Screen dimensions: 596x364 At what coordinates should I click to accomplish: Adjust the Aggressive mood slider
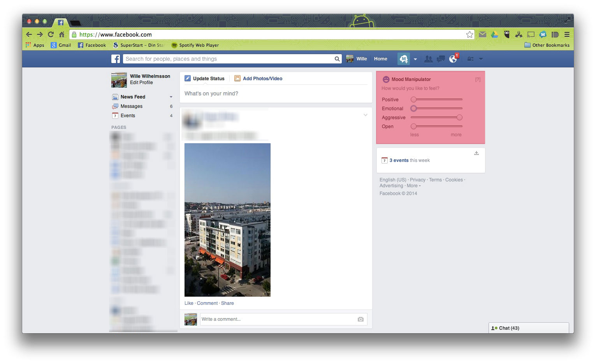point(459,117)
